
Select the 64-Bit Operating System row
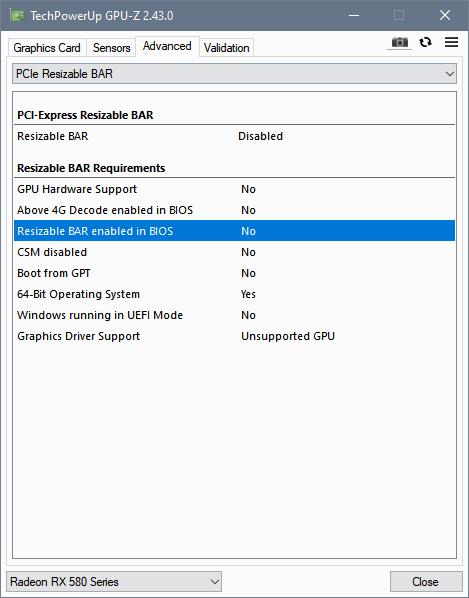point(234,294)
